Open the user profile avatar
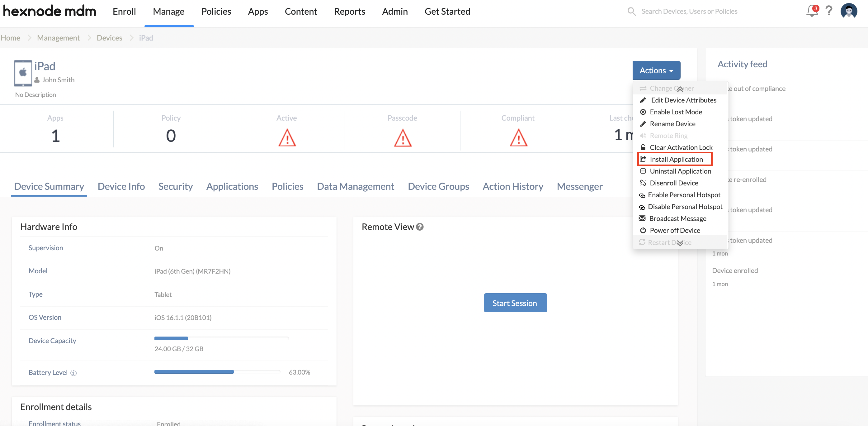 coord(849,11)
